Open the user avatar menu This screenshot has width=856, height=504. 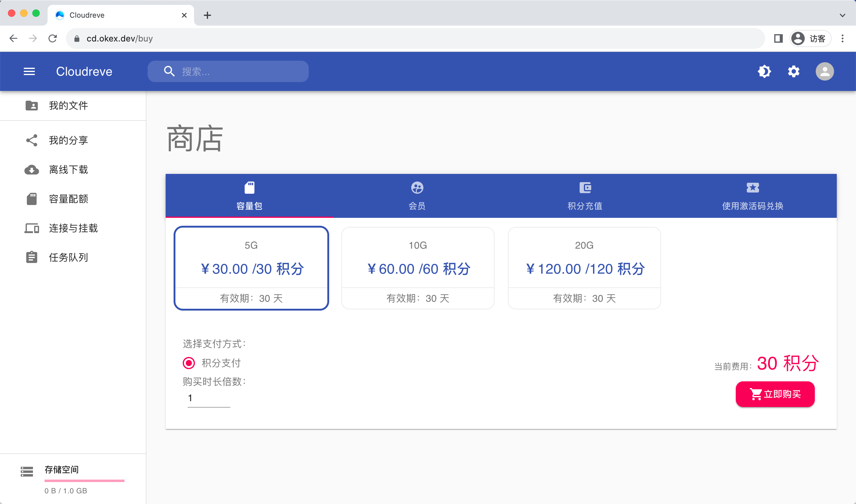coord(825,71)
